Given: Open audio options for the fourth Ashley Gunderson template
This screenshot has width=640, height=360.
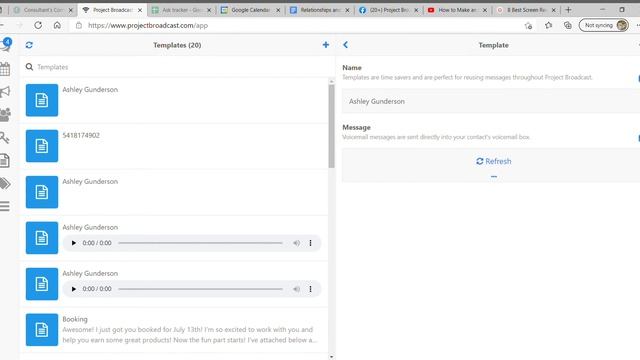Looking at the screenshot, I should coord(311,243).
